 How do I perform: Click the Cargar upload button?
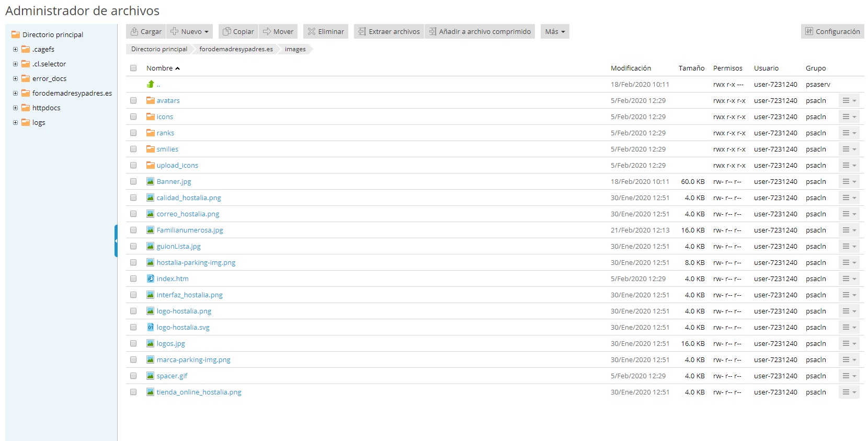(146, 31)
